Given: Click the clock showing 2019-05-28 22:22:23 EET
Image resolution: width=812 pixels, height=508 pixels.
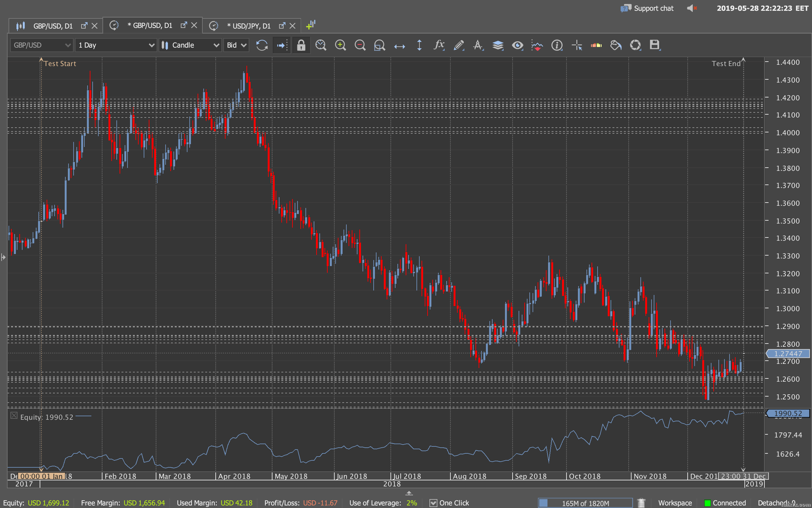Looking at the screenshot, I should pos(762,8).
